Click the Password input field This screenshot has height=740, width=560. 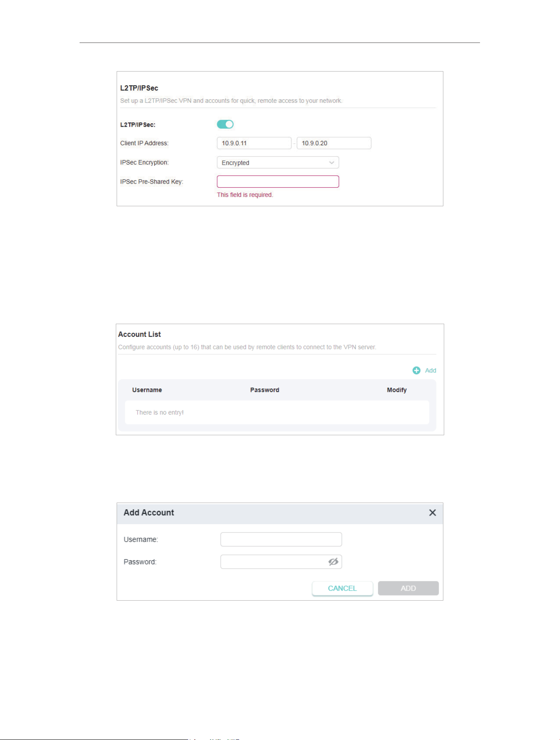click(281, 562)
